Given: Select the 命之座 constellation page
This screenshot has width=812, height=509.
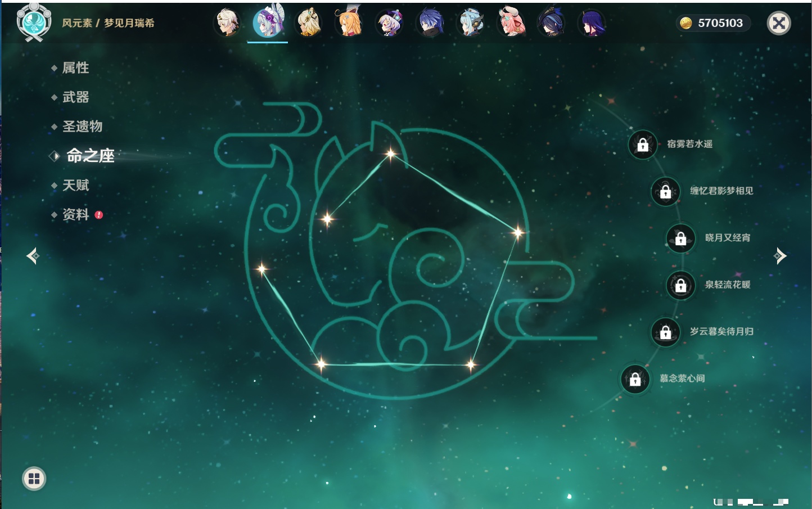Looking at the screenshot, I should click(x=90, y=156).
